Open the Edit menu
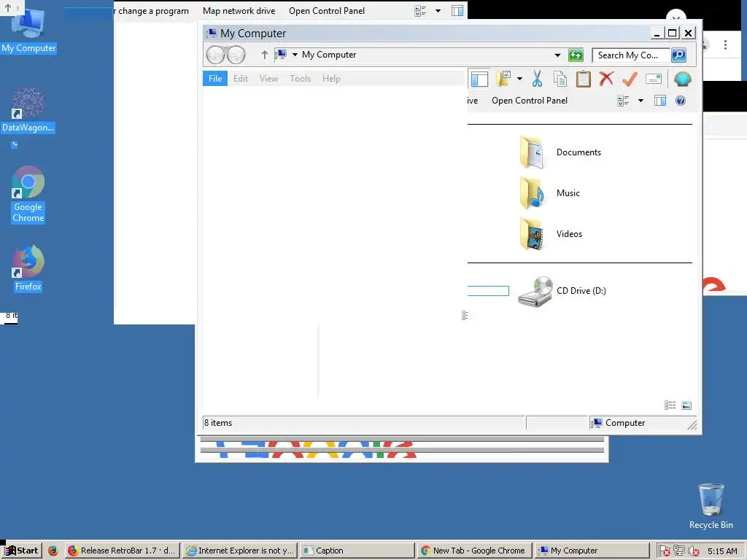The image size is (747, 560). pos(241,79)
